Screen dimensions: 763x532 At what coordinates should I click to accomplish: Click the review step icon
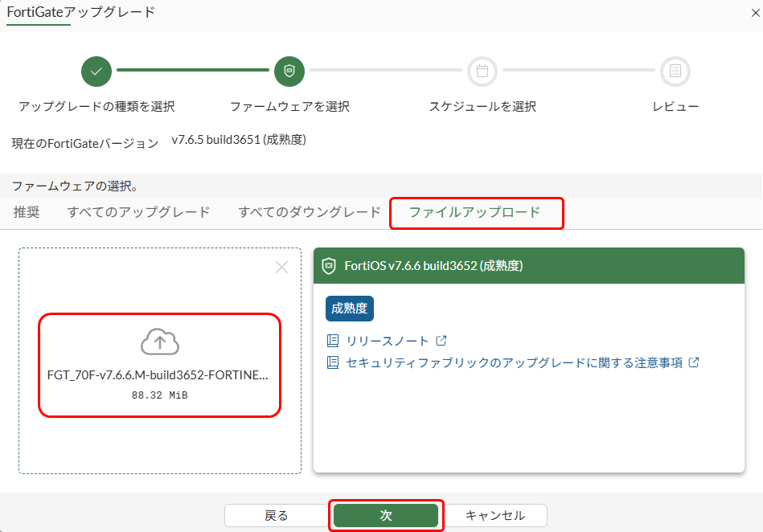[675, 72]
